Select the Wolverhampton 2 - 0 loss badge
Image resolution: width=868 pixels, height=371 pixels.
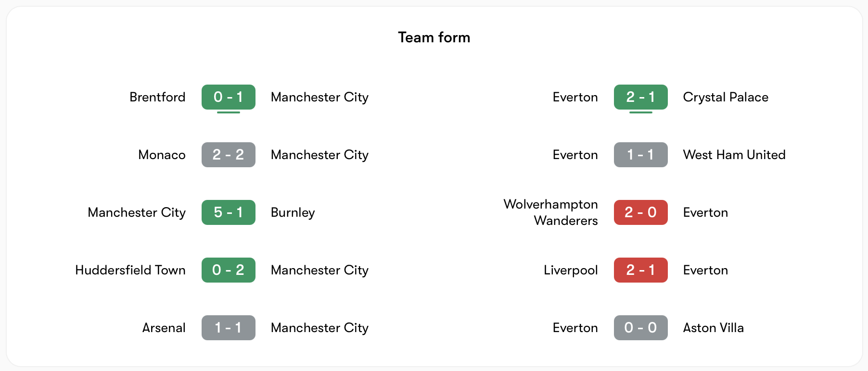click(640, 212)
